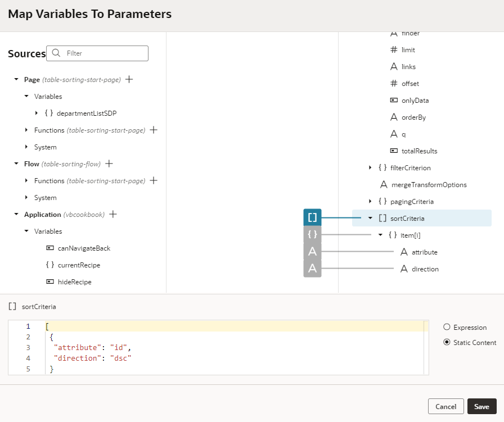
Task: Click the teal array mapping handle for sortCriteria
Action: tap(312, 218)
